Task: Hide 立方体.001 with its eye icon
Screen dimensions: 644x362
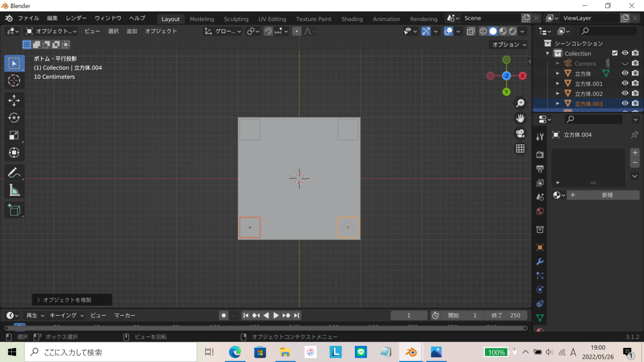Action: [x=625, y=84]
